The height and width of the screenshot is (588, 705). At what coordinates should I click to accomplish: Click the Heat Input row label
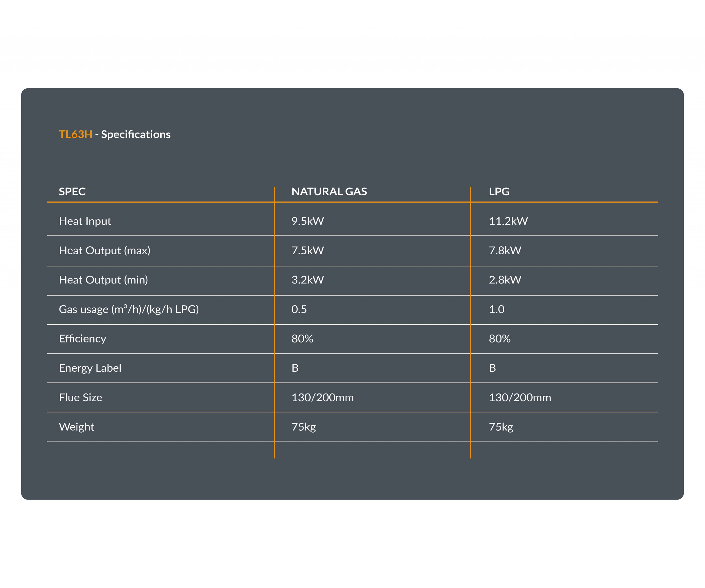[x=85, y=221]
